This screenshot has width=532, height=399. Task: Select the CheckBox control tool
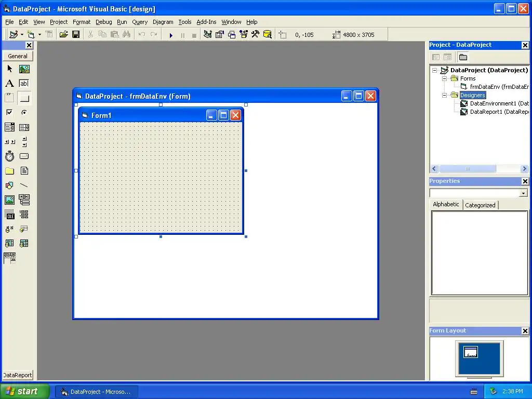pyautogui.click(x=9, y=112)
